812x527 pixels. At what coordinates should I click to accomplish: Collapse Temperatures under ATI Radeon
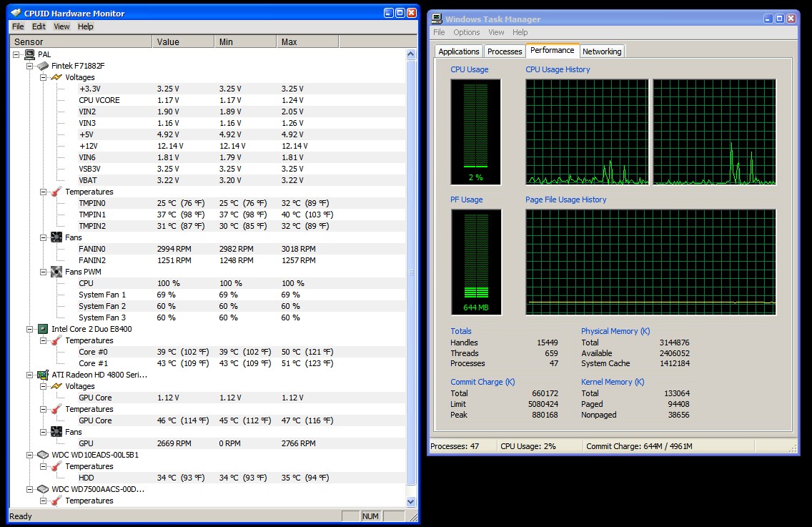pos(43,409)
